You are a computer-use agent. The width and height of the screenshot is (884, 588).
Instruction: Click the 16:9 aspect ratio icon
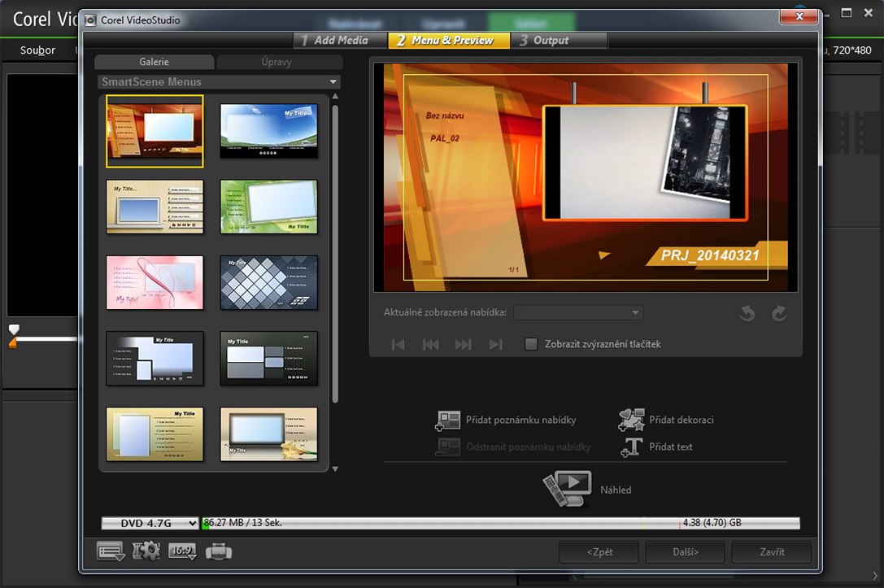point(183,551)
